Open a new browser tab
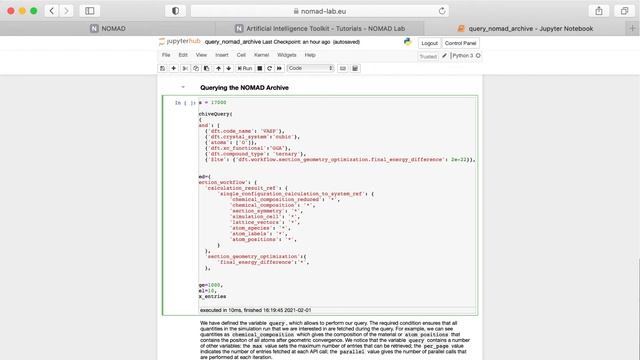 [632, 29]
